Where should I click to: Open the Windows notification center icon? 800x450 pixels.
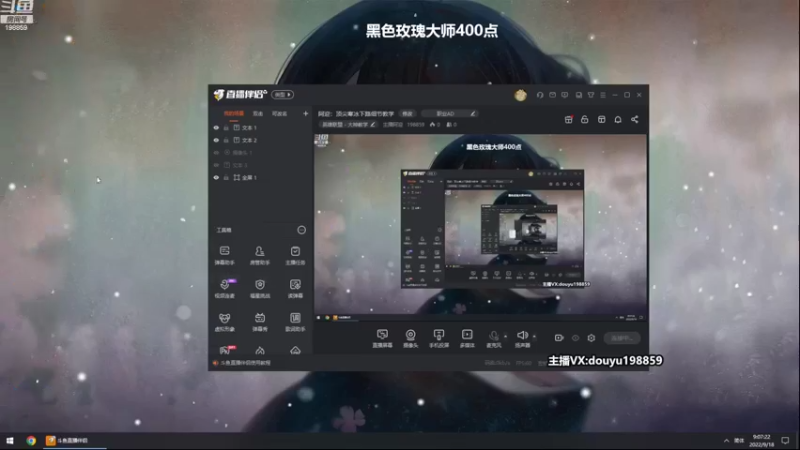pos(785,440)
